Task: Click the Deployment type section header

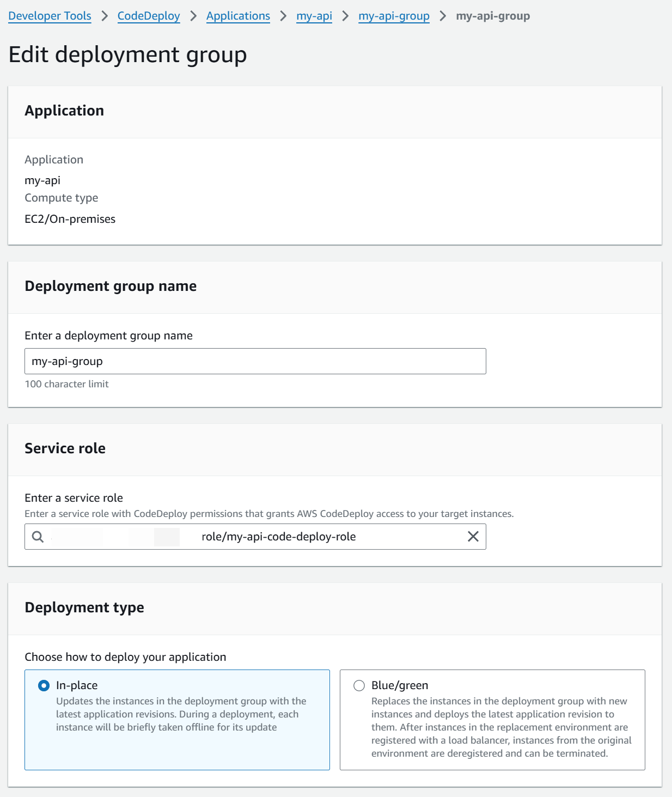Action: [x=84, y=607]
